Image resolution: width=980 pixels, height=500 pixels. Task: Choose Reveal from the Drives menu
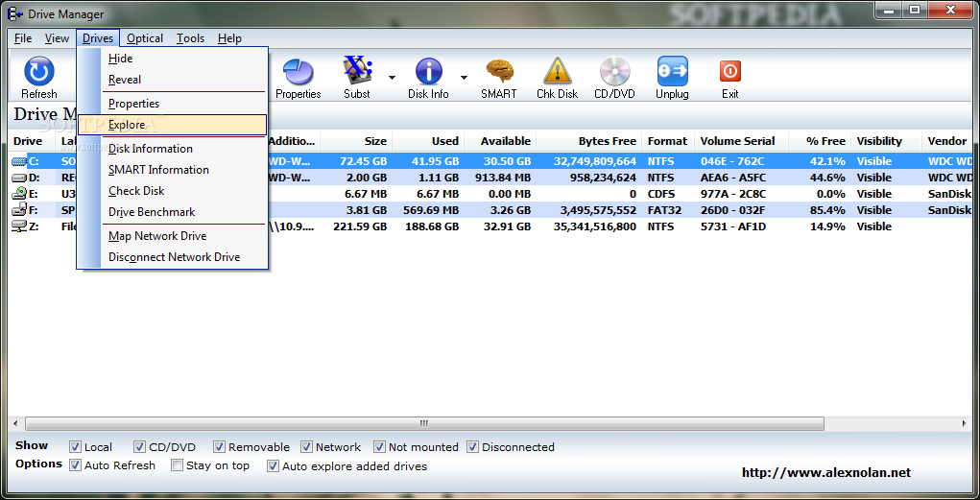coord(173,80)
